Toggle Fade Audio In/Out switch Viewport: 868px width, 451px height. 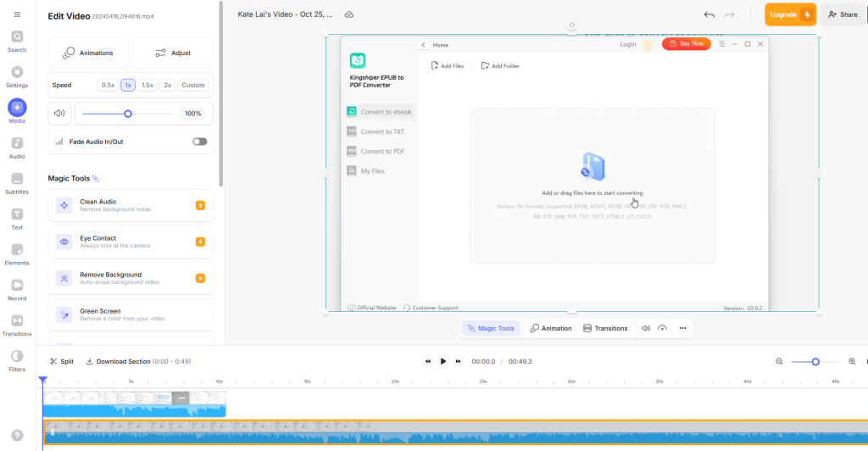(x=200, y=142)
